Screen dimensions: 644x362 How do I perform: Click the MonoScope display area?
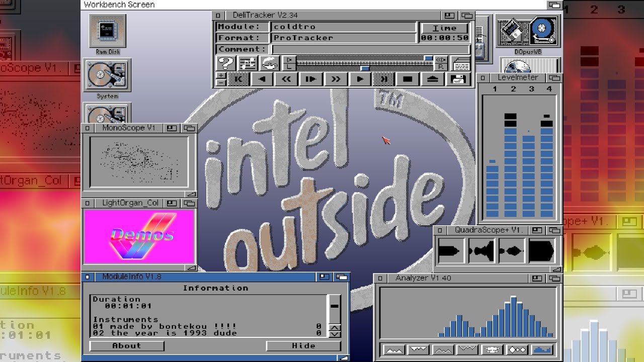(139, 161)
